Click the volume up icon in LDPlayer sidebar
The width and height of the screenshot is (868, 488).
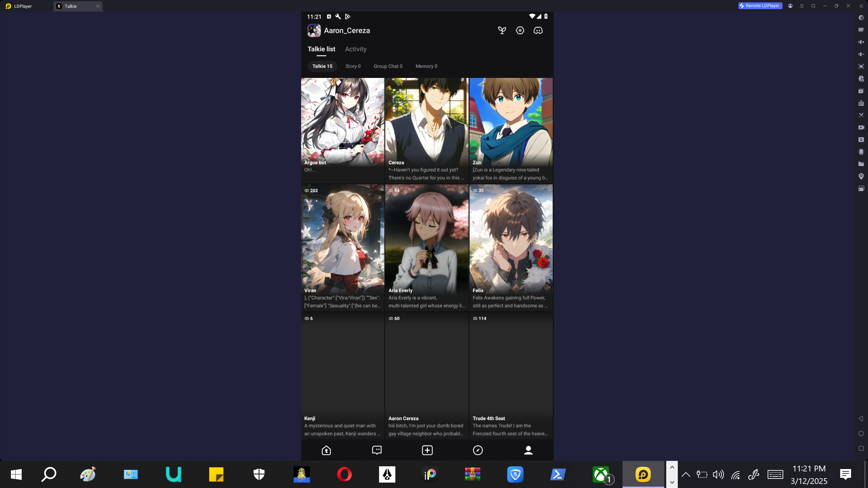click(x=861, y=42)
